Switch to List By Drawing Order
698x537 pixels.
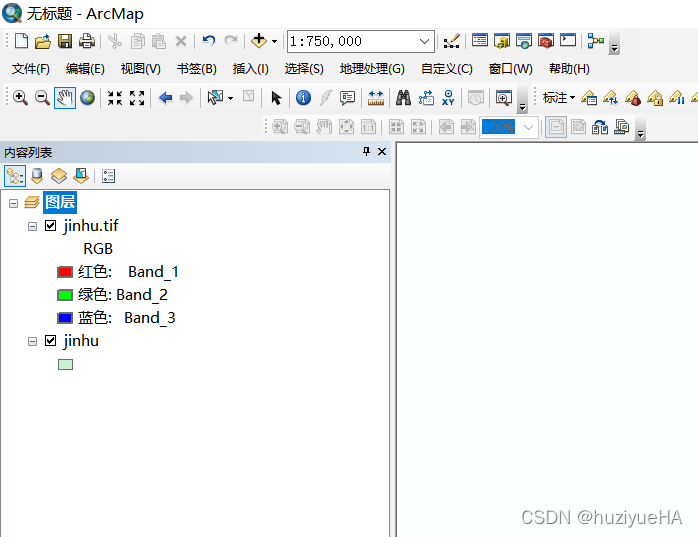coord(15,176)
